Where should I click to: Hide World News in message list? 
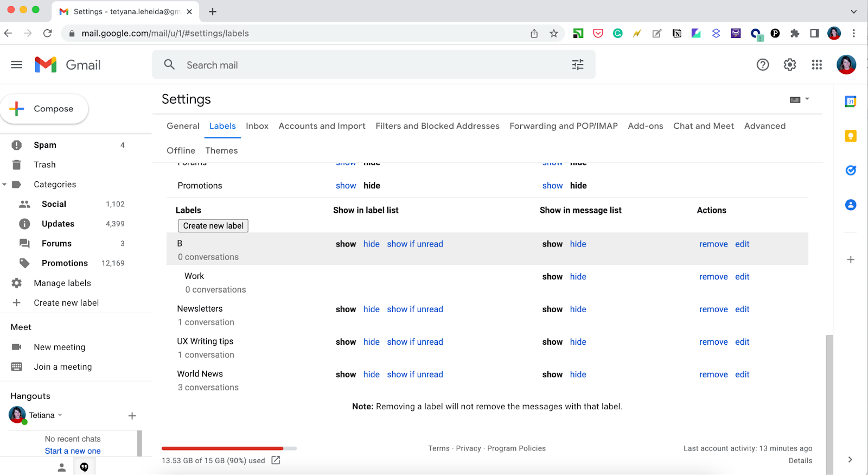[578, 375]
